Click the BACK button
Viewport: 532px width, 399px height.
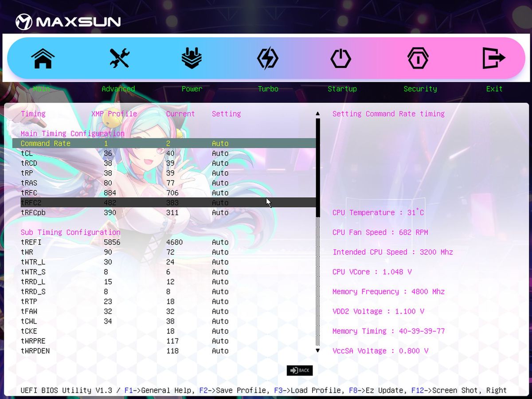tap(300, 370)
